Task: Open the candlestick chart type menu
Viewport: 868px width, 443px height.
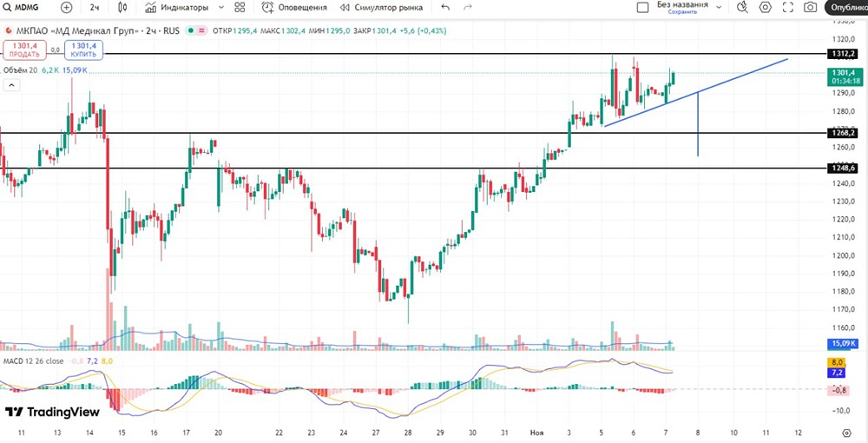Action: click(x=123, y=7)
